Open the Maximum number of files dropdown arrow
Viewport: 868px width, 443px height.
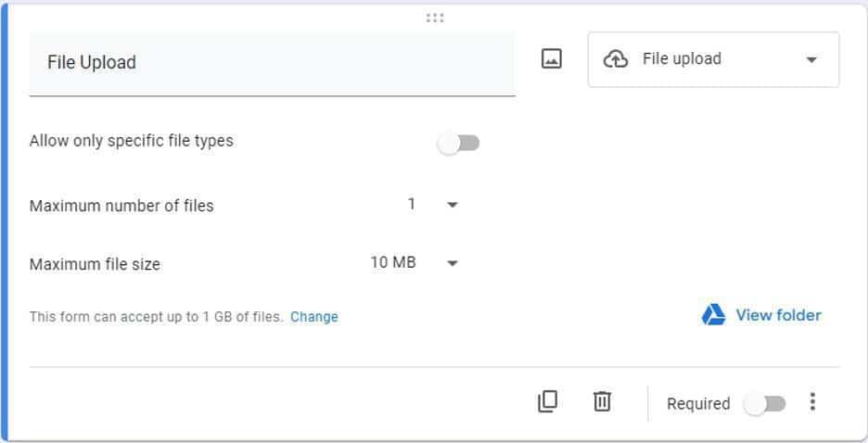pyautogui.click(x=453, y=205)
